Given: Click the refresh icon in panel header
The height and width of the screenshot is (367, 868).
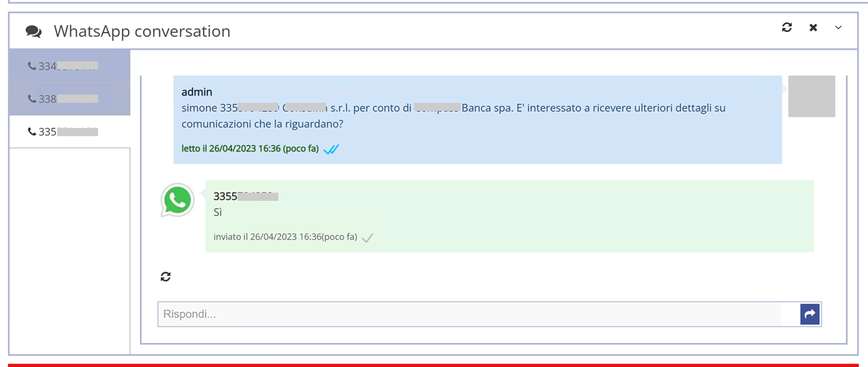Looking at the screenshot, I should (787, 27).
